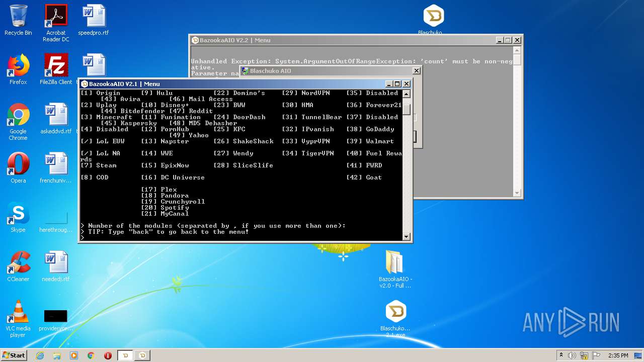Launch CCleaner desktop shortcut
644x362 pixels.
coord(18,266)
